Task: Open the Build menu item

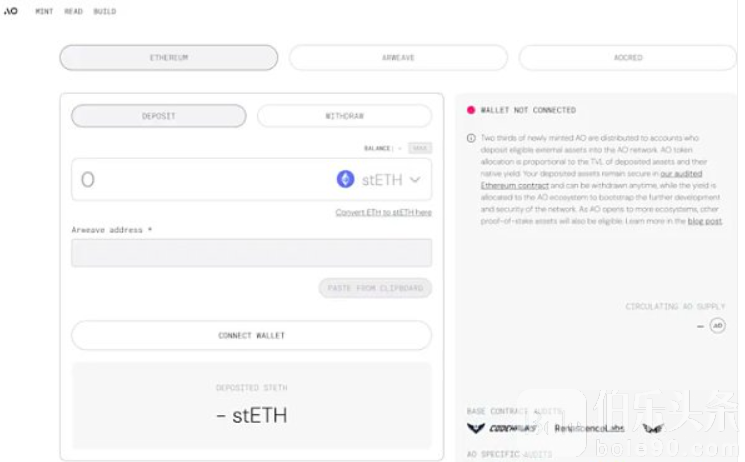Action: pos(105,11)
